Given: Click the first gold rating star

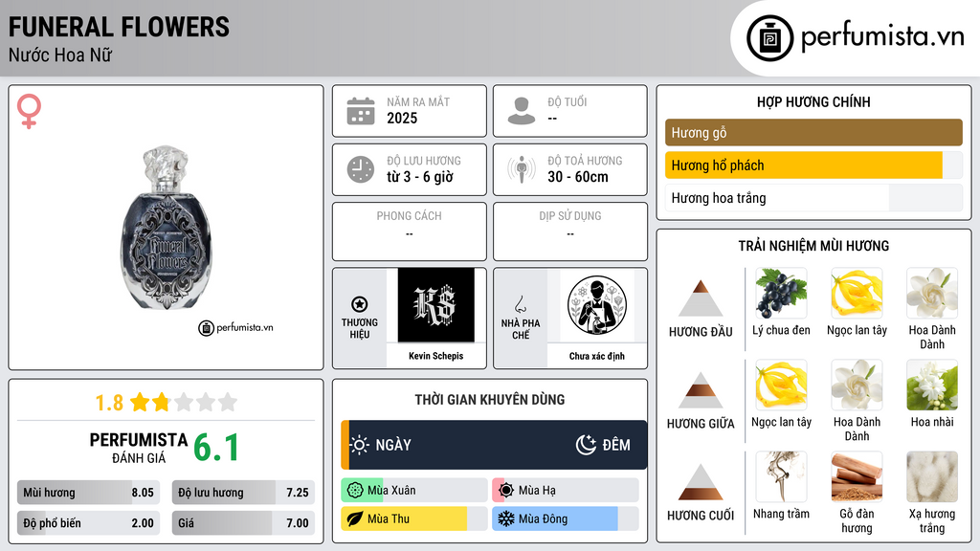Looking at the screenshot, I should [x=140, y=402].
